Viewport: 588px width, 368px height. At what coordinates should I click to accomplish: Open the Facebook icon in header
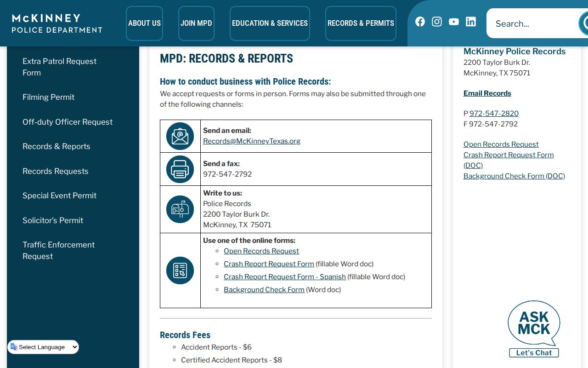[420, 22]
